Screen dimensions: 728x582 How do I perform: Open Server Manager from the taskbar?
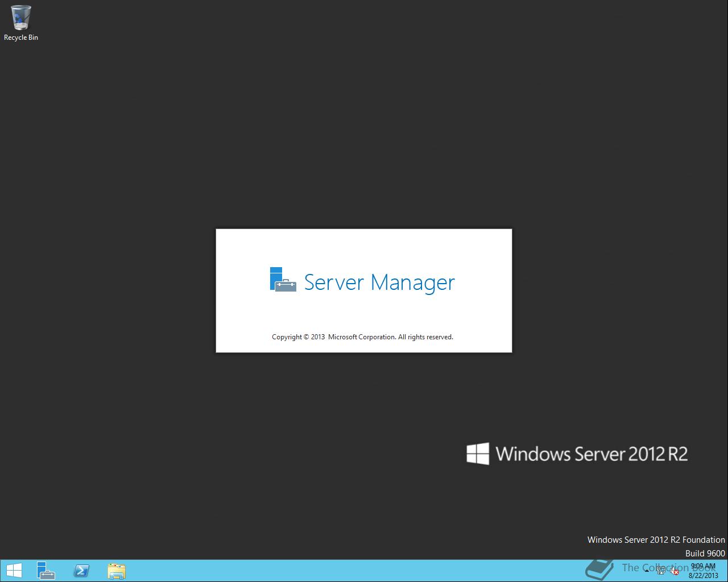(x=46, y=571)
